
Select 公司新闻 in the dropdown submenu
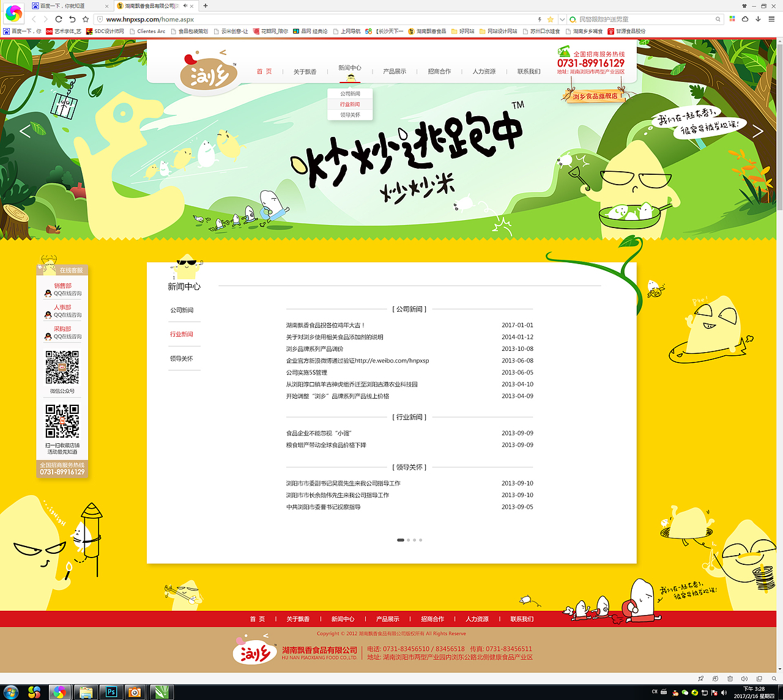350,94
